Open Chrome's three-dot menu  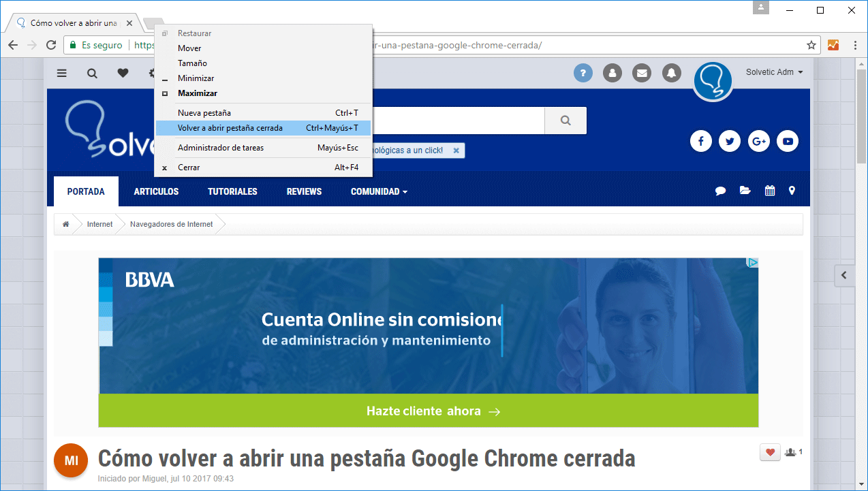pyautogui.click(x=855, y=45)
